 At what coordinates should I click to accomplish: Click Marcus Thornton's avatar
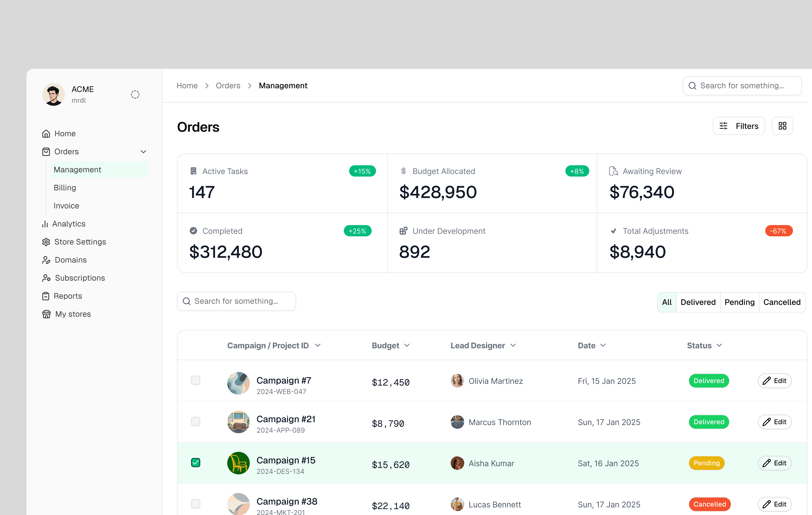457,422
